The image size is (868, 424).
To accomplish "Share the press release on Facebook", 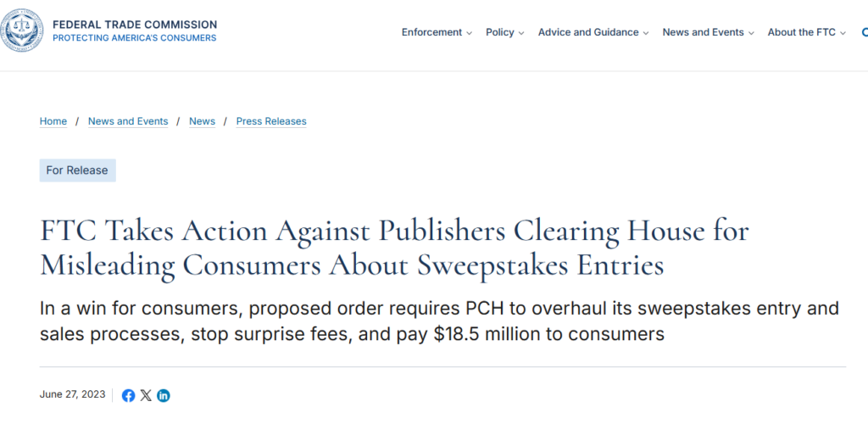I will [x=129, y=395].
